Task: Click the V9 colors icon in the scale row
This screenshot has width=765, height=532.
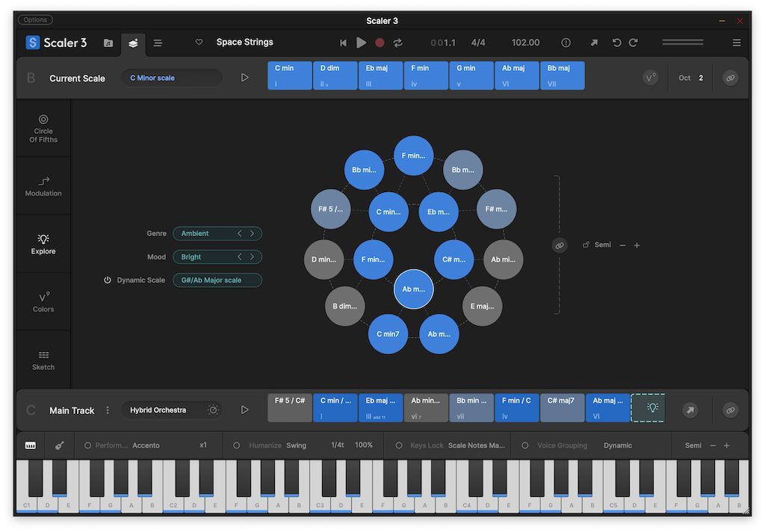Action: [651, 78]
